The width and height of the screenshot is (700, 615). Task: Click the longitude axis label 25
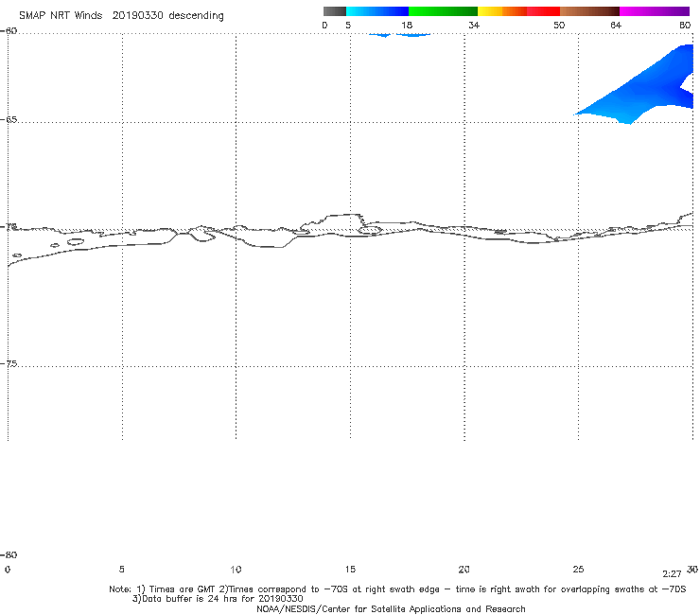pyautogui.click(x=578, y=570)
